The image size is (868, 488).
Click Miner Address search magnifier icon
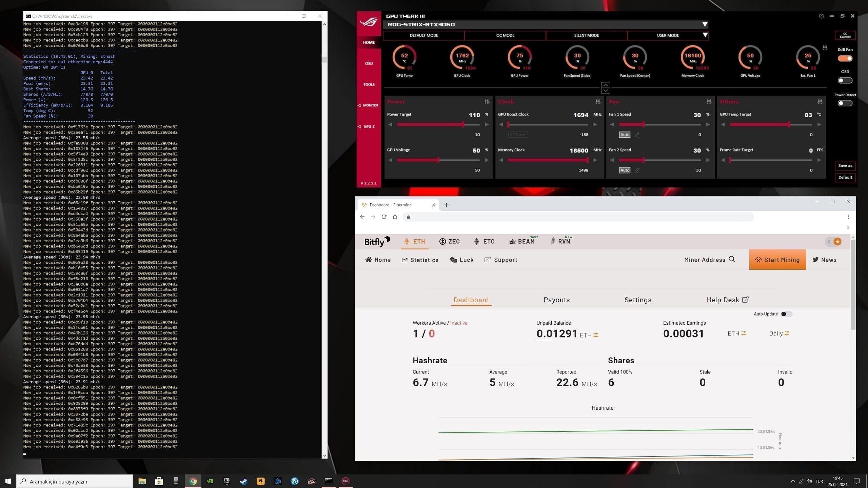[x=732, y=260]
